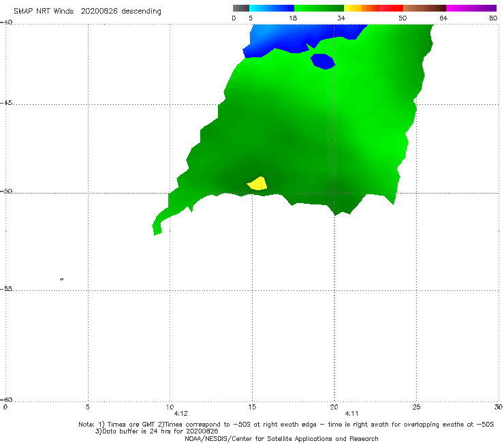This screenshot has width=504, height=443.
Task: Click the color bar tick label "18"
Action: [293, 18]
